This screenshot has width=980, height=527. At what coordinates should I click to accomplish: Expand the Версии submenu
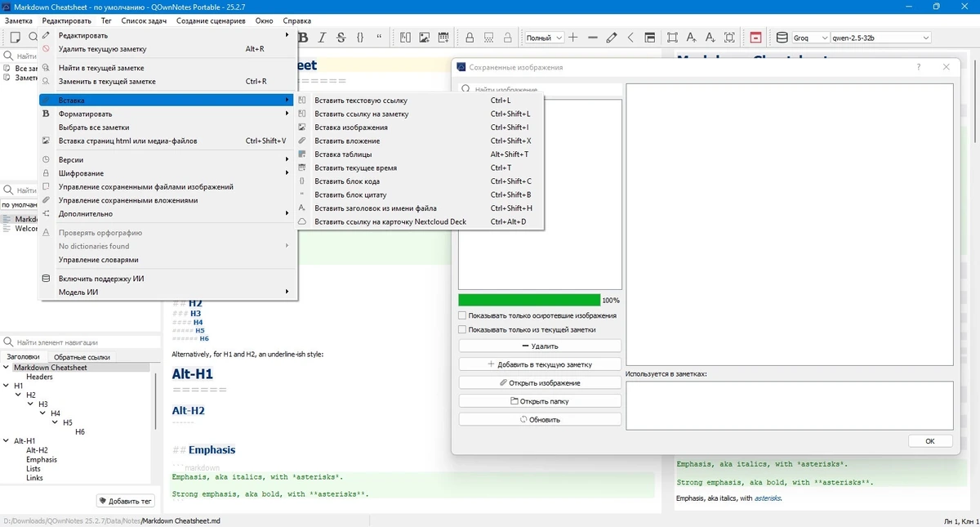[x=166, y=160]
